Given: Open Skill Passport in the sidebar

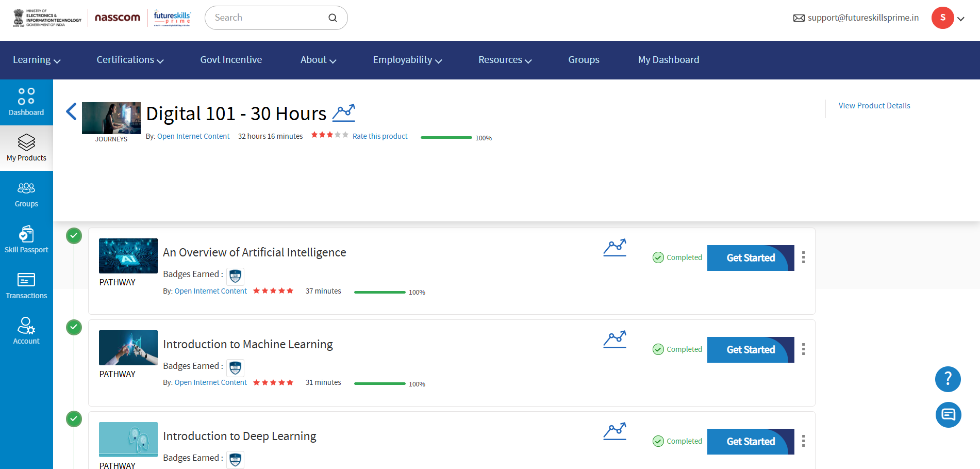Looking at the screenshot, I should (26, 239).
